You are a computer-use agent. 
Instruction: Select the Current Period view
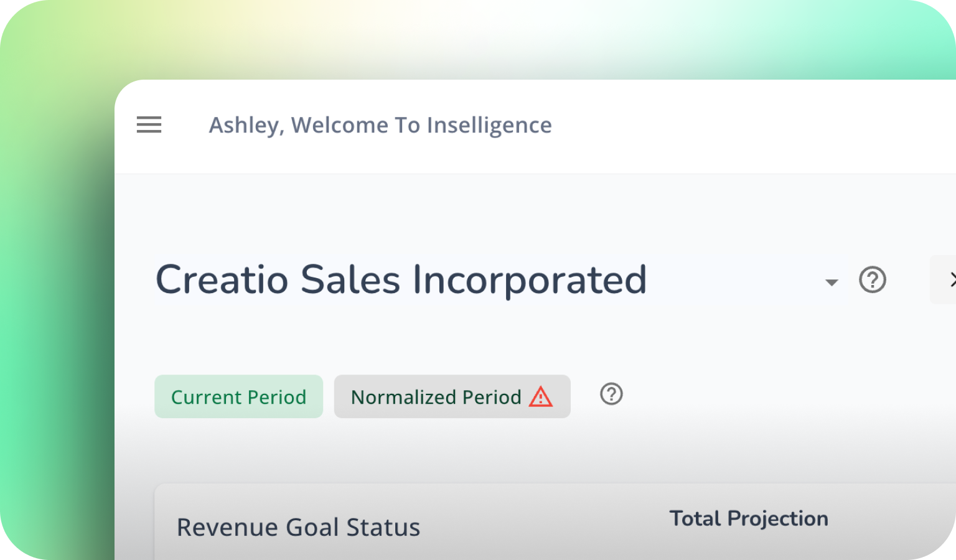[x=238, y=397]
